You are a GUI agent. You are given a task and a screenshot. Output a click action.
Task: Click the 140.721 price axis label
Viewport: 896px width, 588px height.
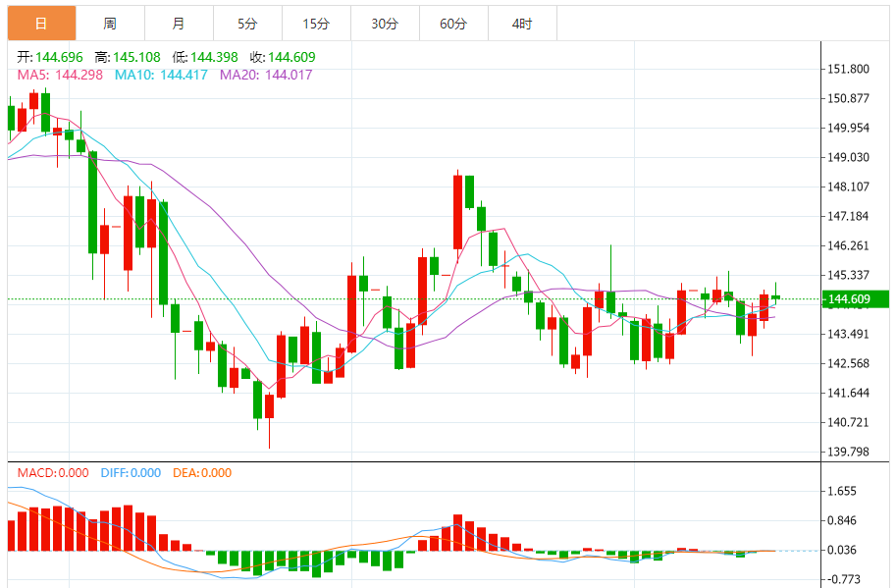pos(849,422)
